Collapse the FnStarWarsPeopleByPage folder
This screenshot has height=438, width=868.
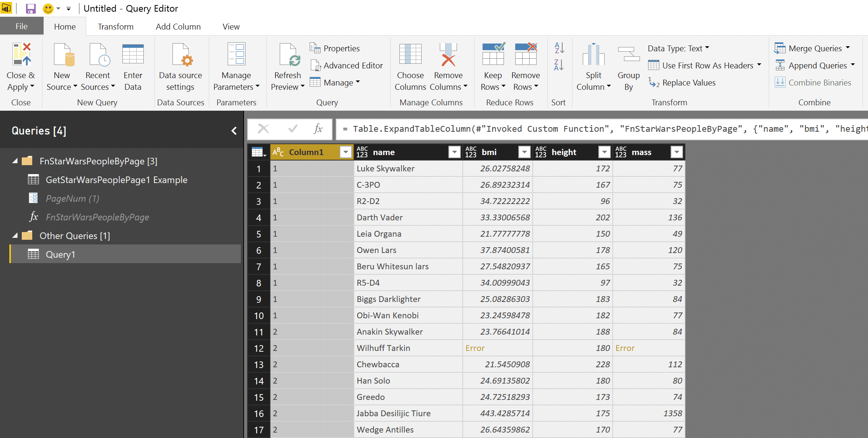click(15, 161)
